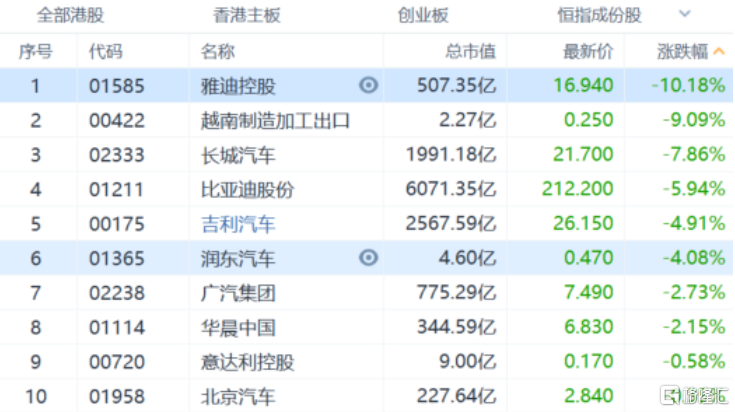This screenshot has width=735, height=412.
Task: Click the circle icon beside 雅迪控股
Action: coord(368,86)
